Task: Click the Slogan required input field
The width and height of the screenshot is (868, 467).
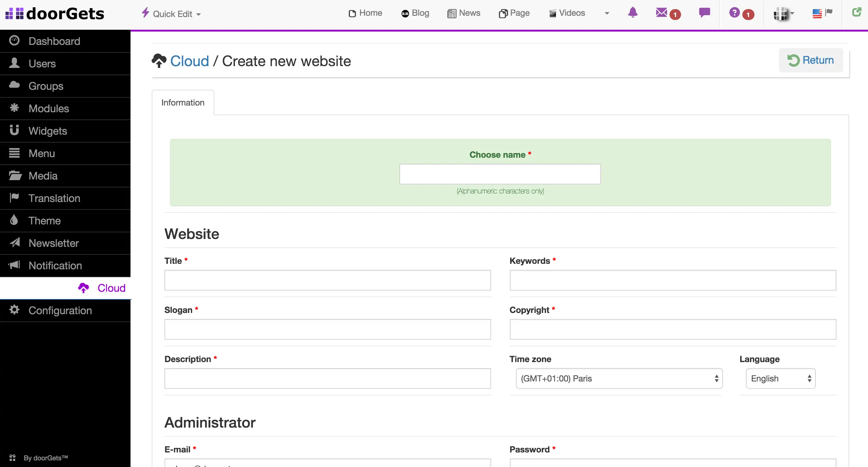Action: coord(327,329)
